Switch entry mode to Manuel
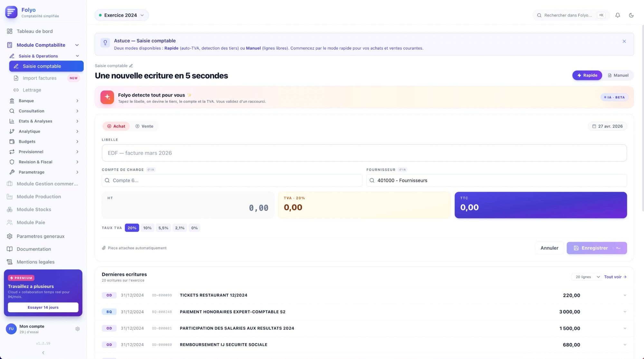Viewport: 644px width, 359px height. 619,75
